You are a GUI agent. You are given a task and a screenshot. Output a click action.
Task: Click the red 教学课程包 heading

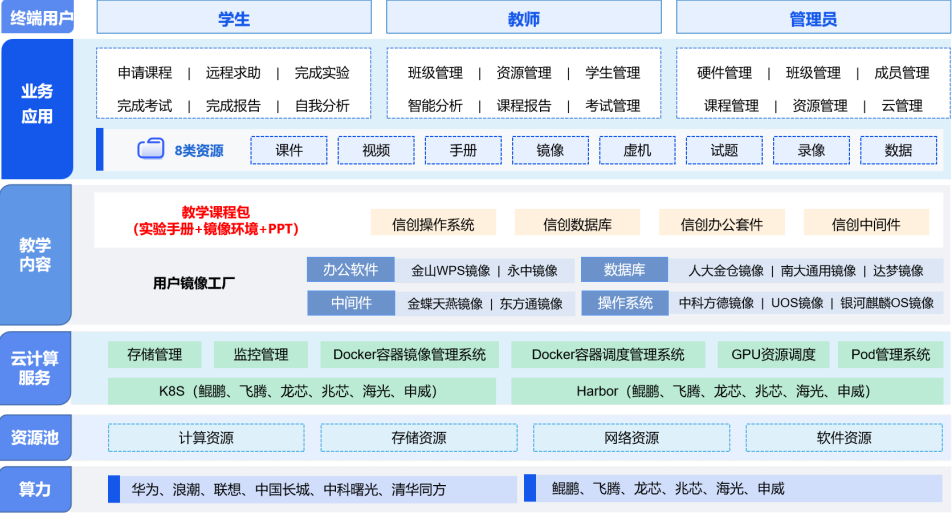[216, 212]
